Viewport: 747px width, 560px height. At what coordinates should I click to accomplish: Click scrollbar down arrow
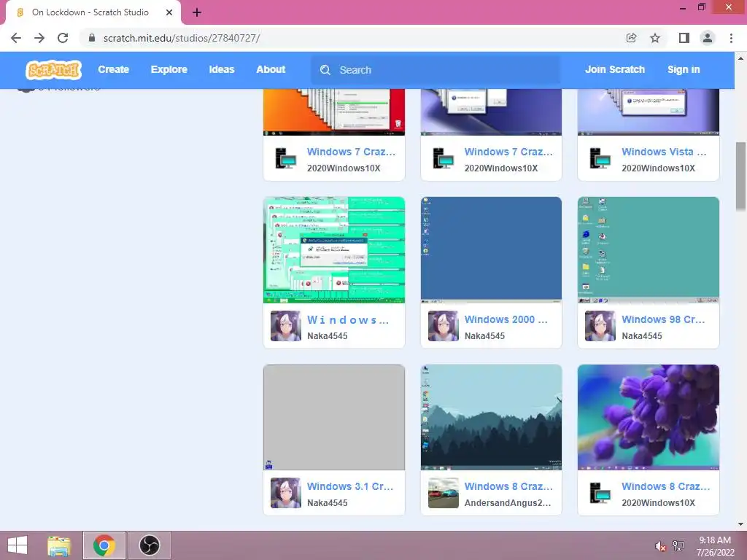point(741,524)
